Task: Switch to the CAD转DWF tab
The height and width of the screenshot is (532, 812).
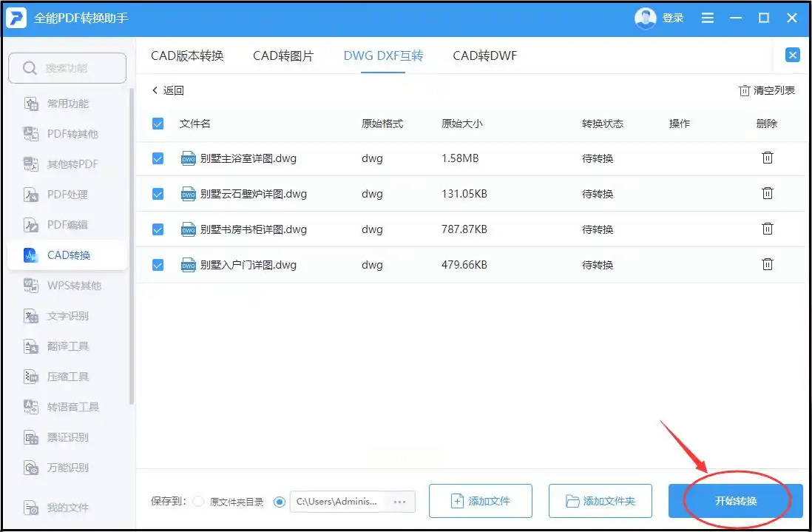Action: [x=484, y=55]
